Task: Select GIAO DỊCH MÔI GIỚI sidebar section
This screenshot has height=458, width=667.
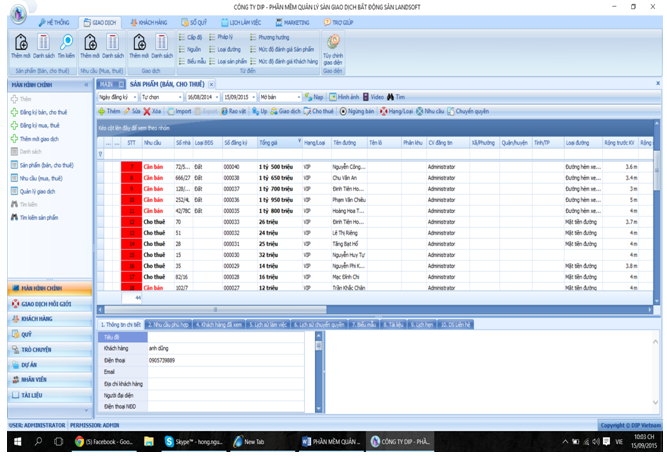Action: pyautogui.click(x=44, y=302)
